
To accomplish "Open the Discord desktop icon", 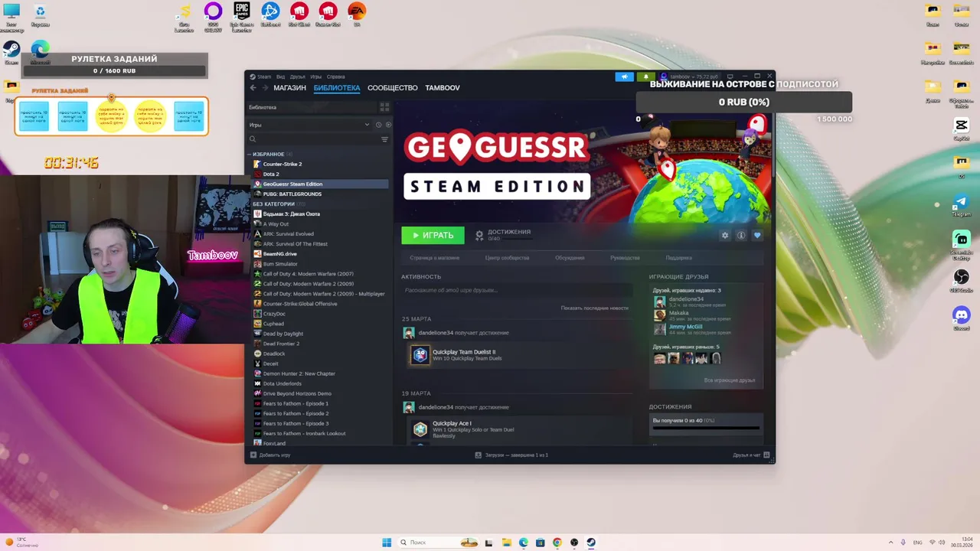I will (961, 318).
